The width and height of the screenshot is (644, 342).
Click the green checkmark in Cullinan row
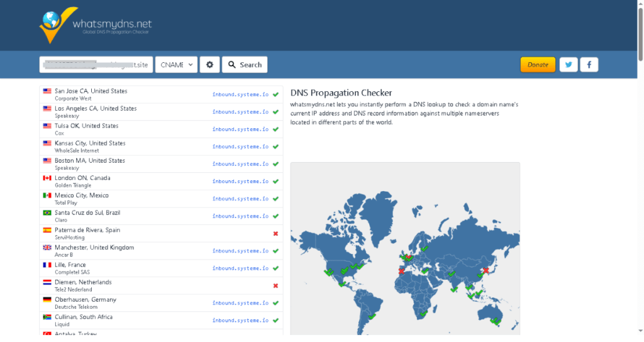275,320
